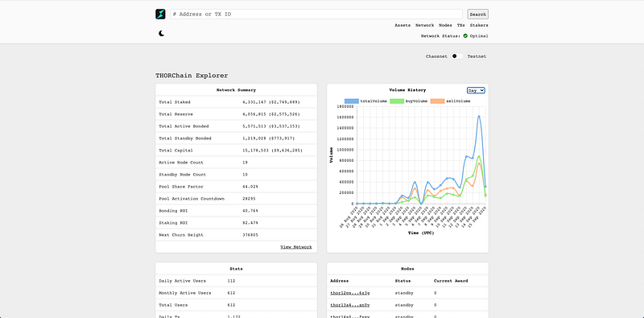The image size is (644, 318).
Task: Navigate to TXs page
Action: coord(460,26)
